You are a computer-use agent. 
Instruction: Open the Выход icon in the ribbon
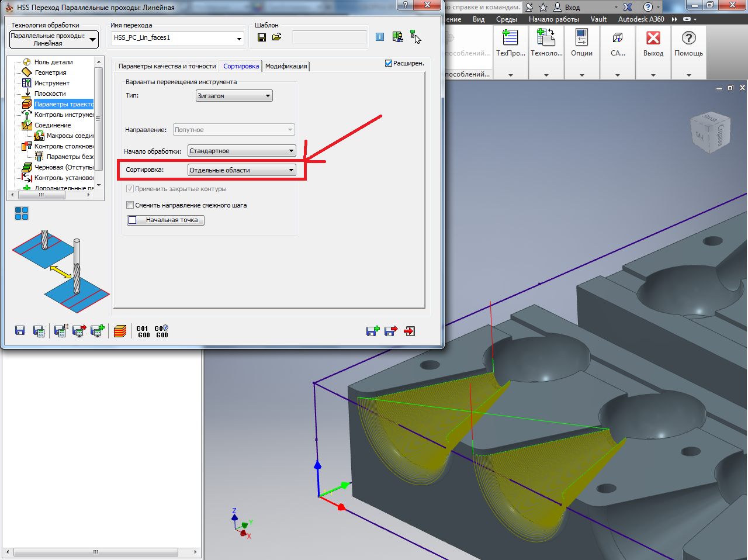pos(653,44)
